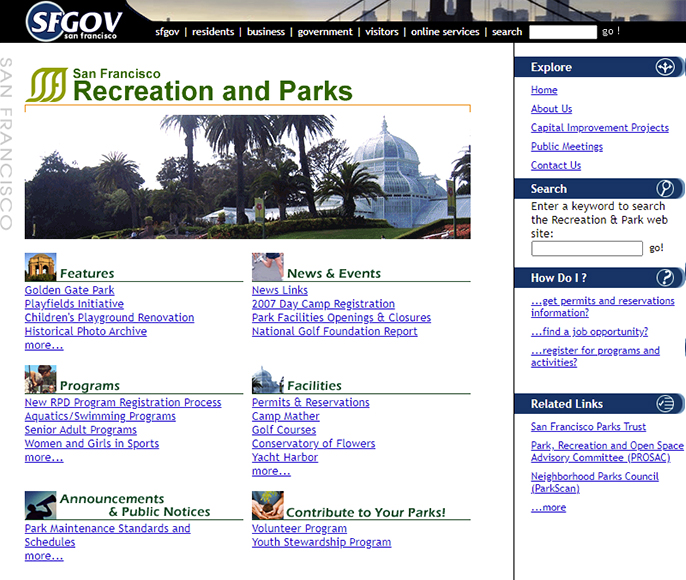Click the Related Links list icon
The height and width of the screenshot is (580, 686).
665,404
